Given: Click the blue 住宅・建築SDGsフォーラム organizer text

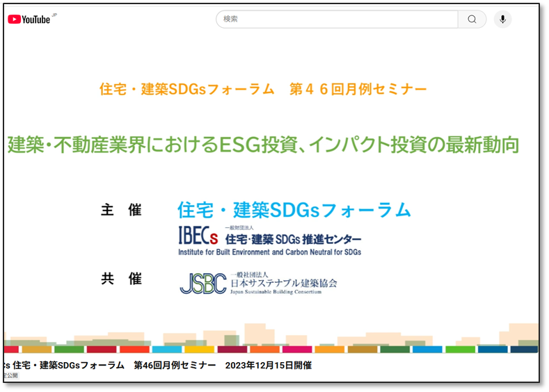Looking at the screenshot, I should pyautogui.click(x=294, y=209).
